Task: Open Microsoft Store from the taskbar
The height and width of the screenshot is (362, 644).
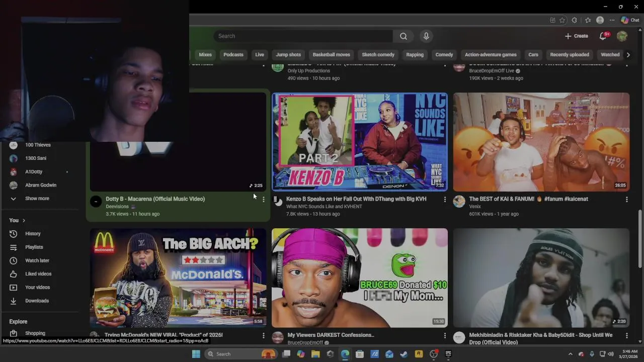Action: tap(360, 354)
